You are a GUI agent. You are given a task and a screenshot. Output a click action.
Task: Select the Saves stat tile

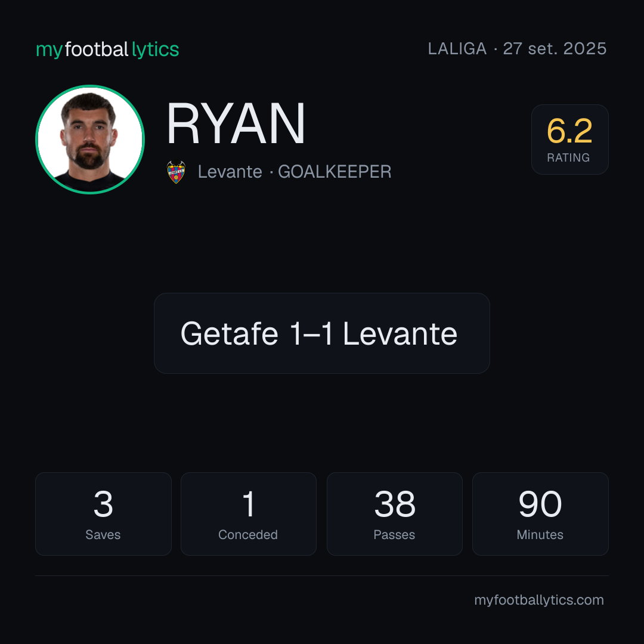tap(103, 514)
